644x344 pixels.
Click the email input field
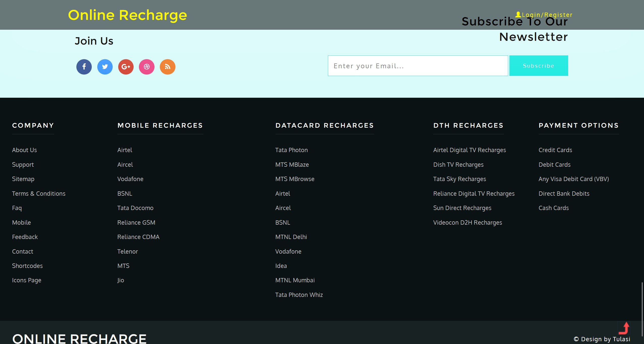click(x=418, y=66)
